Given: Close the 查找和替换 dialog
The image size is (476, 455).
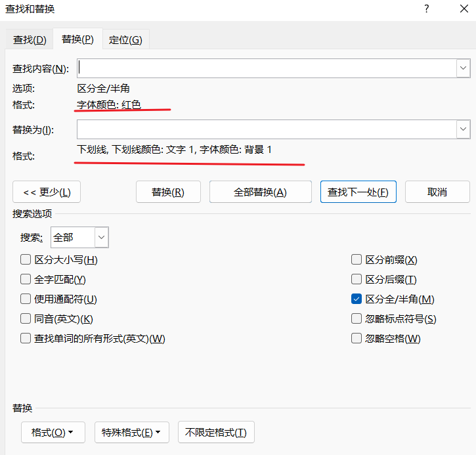Looking at the screenshot, I should pyautogui.click(x=464, y=9).
